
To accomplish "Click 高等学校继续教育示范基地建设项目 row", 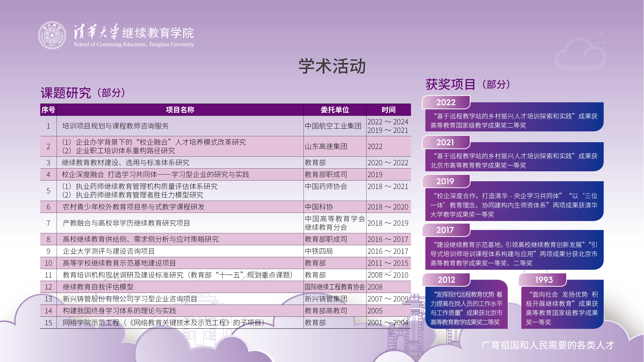I will coord(119,263).
